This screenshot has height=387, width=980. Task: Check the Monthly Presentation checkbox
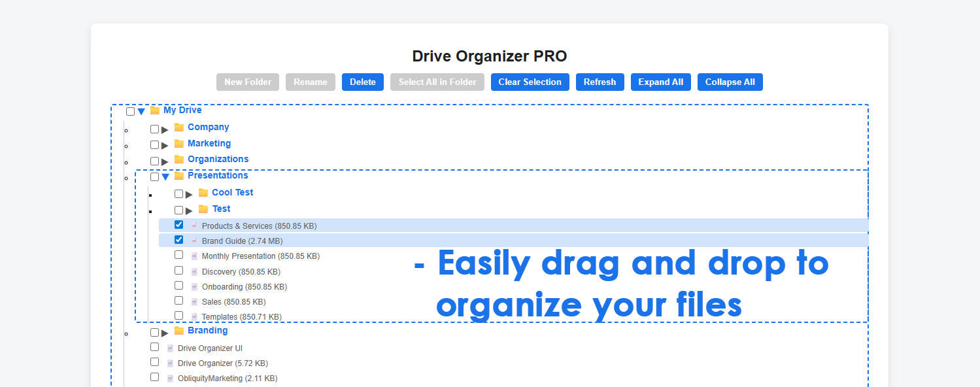click(178, 254)
